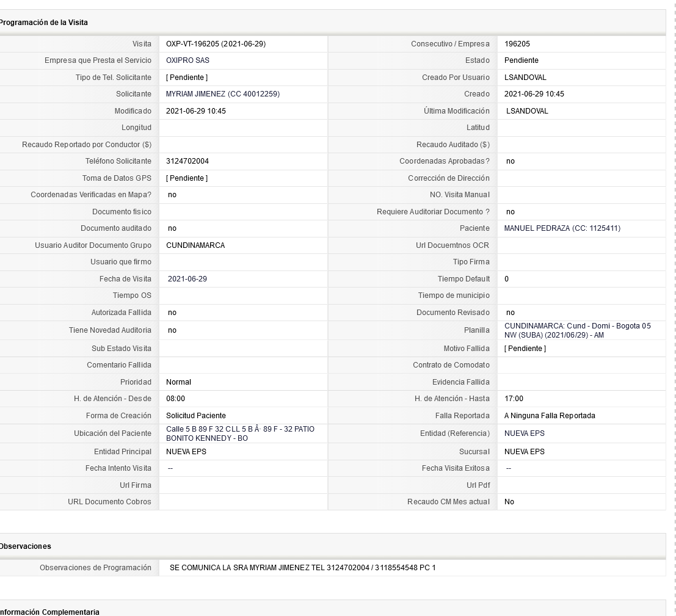Click the '--' value beside Fecha Intento Visita

point(170,469)
